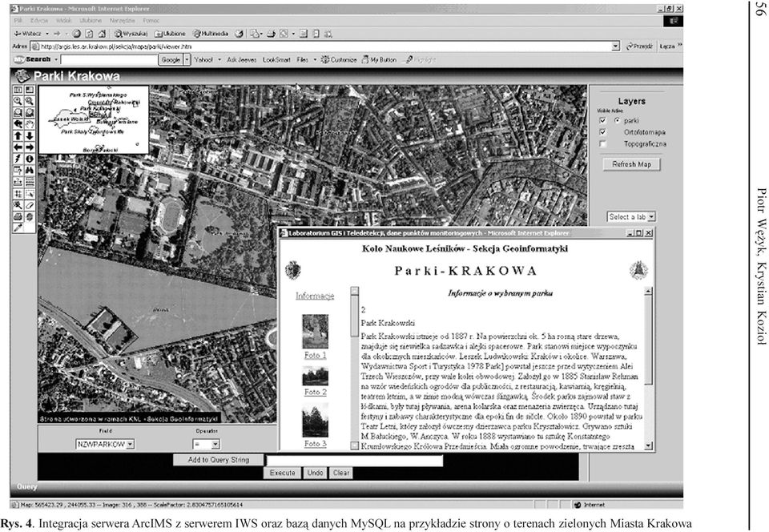Click the Clear query button
Image resolution: width=769 pixels, height=532 pixels.
[341, 473]
